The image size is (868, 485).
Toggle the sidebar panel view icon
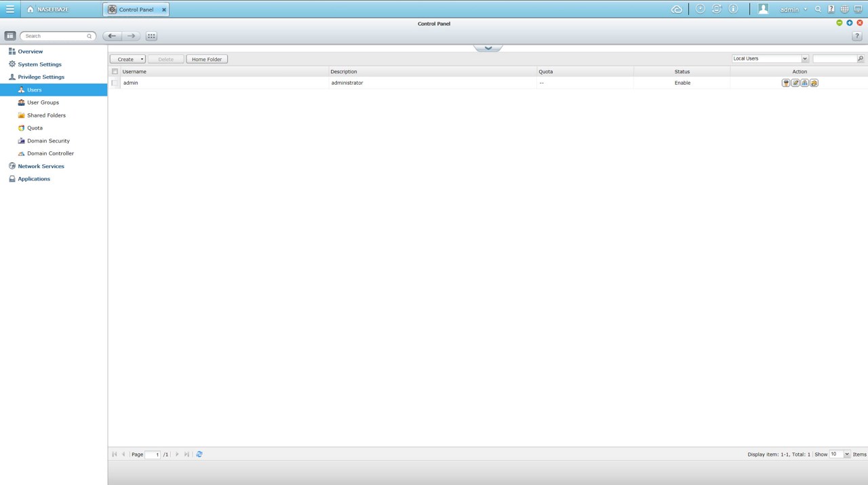[x=10, y=36]
